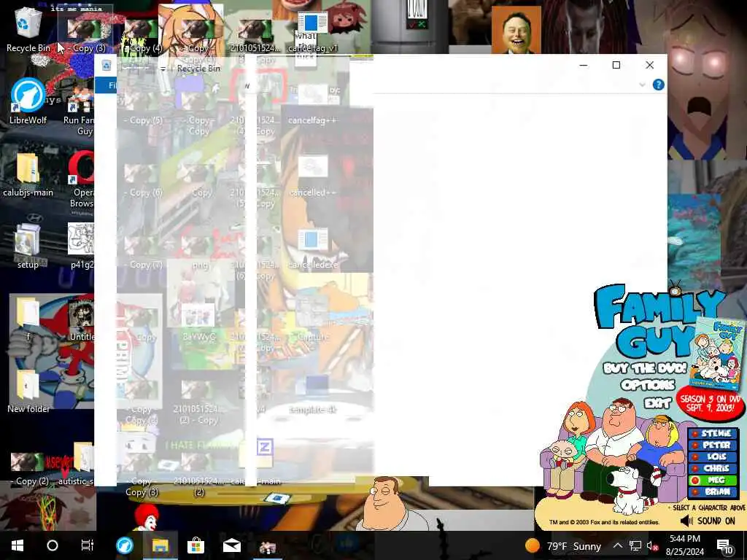Select Peter character in Family Guy widget
Screen dimensions: 747x560
pyautogui.click(x=713, y=445)
